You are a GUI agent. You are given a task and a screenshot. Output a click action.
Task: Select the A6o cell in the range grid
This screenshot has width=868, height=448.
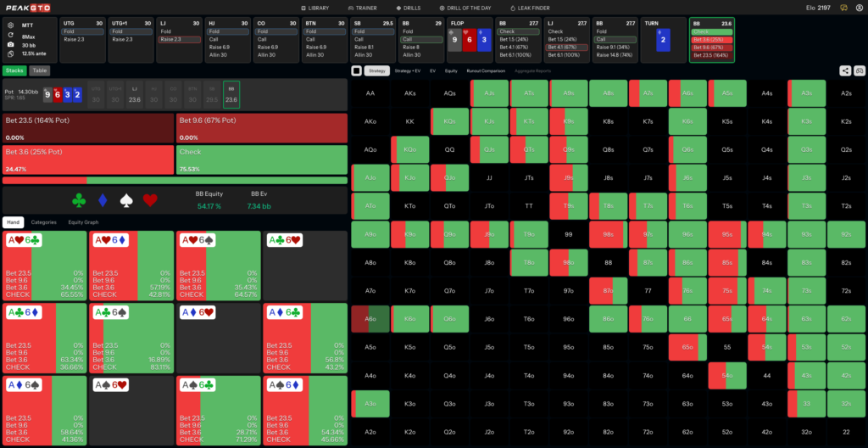[x=370, y=319]
